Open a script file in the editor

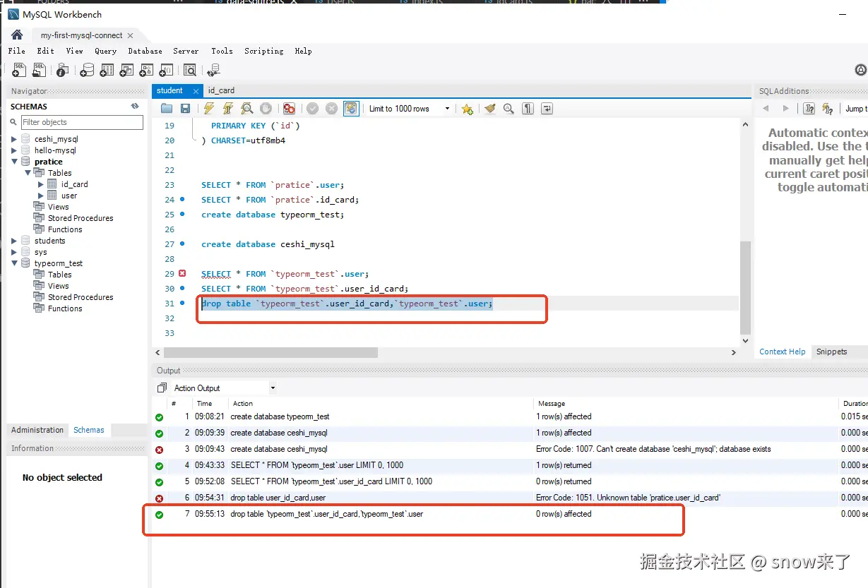(167, 108)
